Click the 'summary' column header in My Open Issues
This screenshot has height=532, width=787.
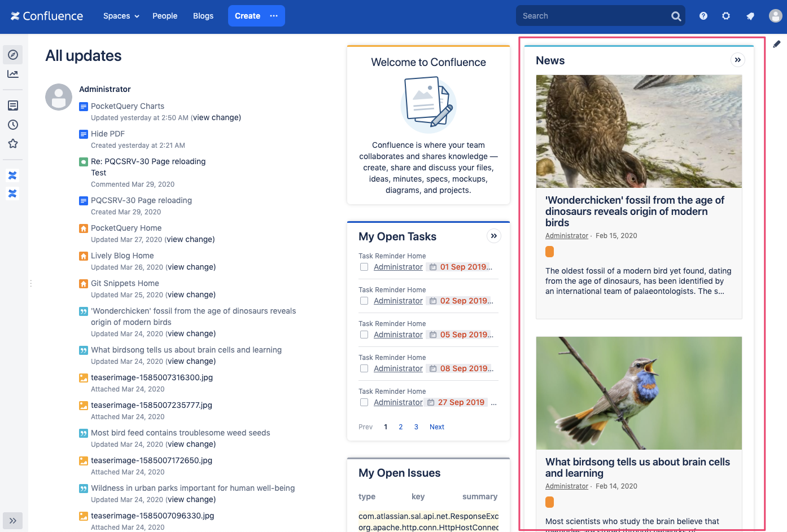click(x=480, y=496)
